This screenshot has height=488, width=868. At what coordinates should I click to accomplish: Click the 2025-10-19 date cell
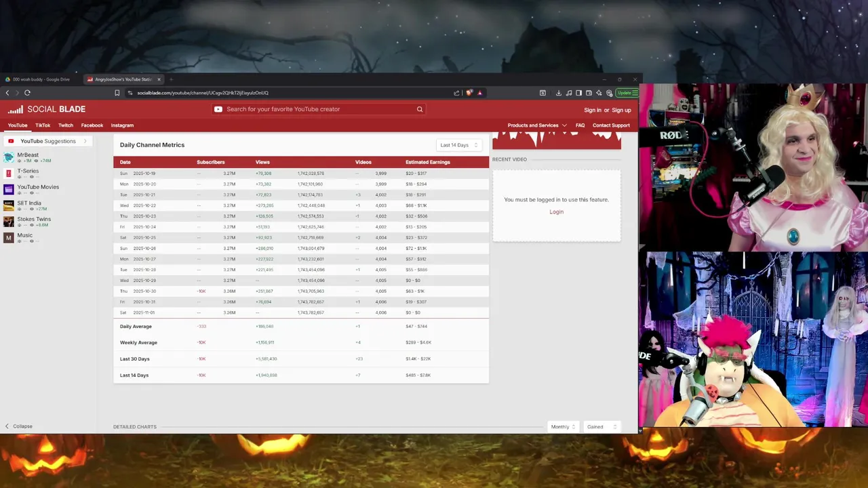[x=144, y=174]
